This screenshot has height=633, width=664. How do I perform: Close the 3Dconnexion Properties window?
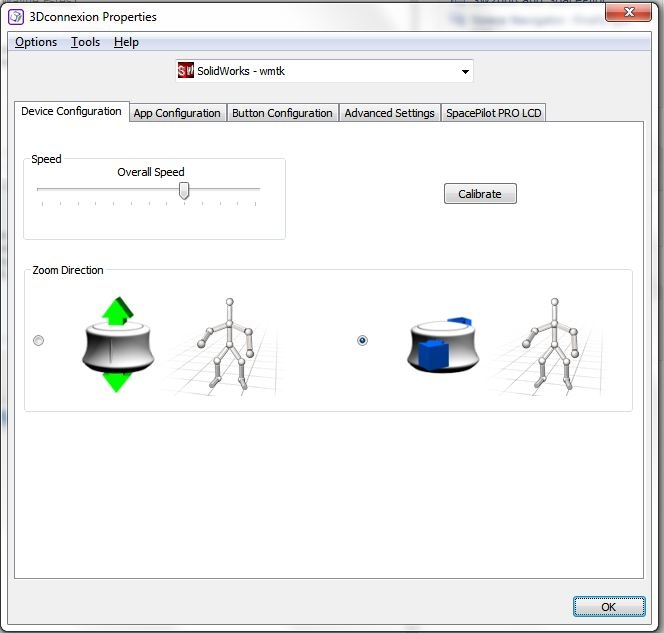tap(628, 12)
